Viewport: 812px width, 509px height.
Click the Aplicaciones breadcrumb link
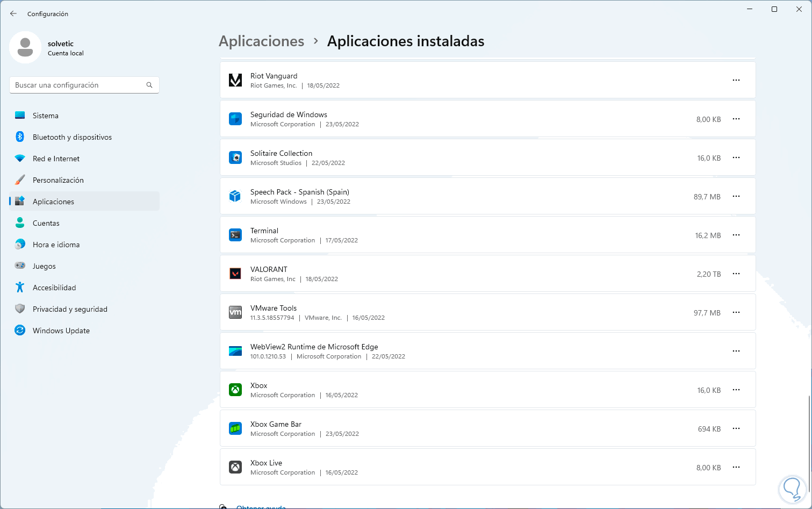click(x=262, y=41)
